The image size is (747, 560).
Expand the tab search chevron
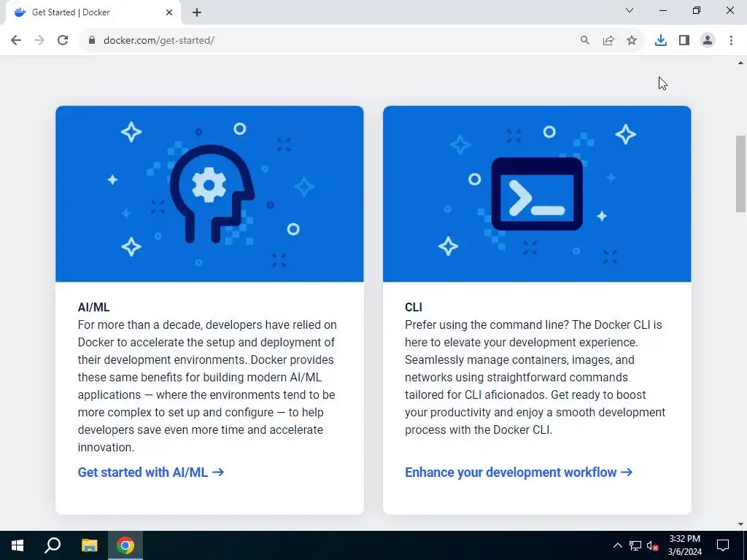[630, 10]
